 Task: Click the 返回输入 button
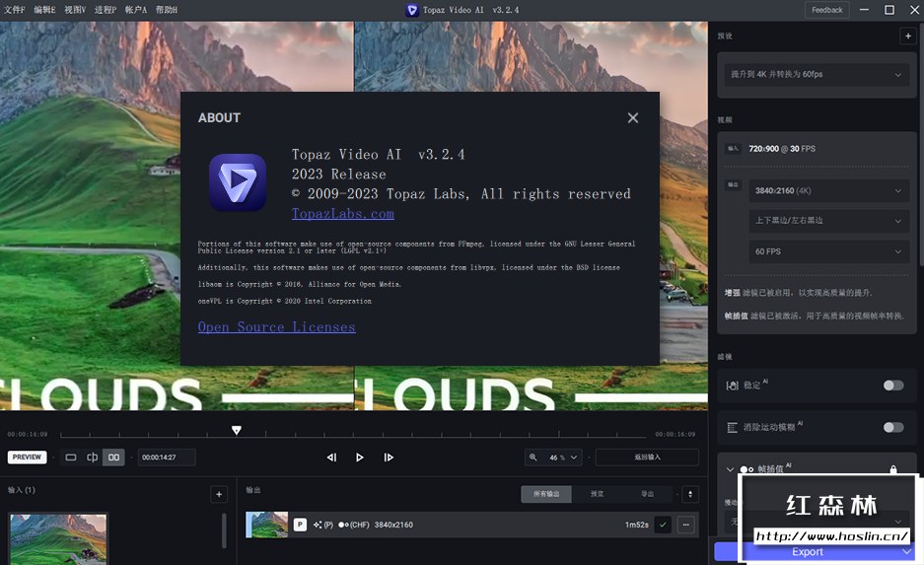(x=647, y=458)
